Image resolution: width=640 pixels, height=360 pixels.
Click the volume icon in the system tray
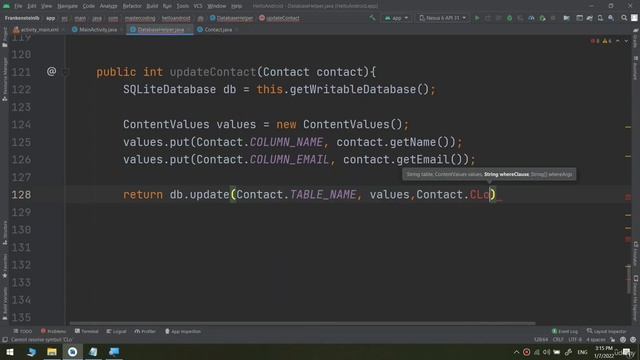546,352
